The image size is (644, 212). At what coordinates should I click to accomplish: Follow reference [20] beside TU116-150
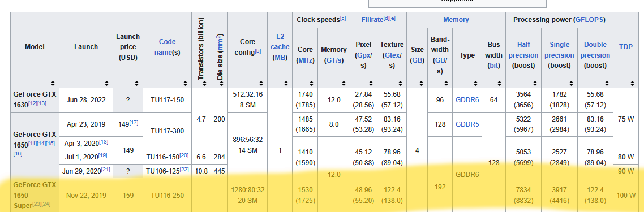pos(184,155)
